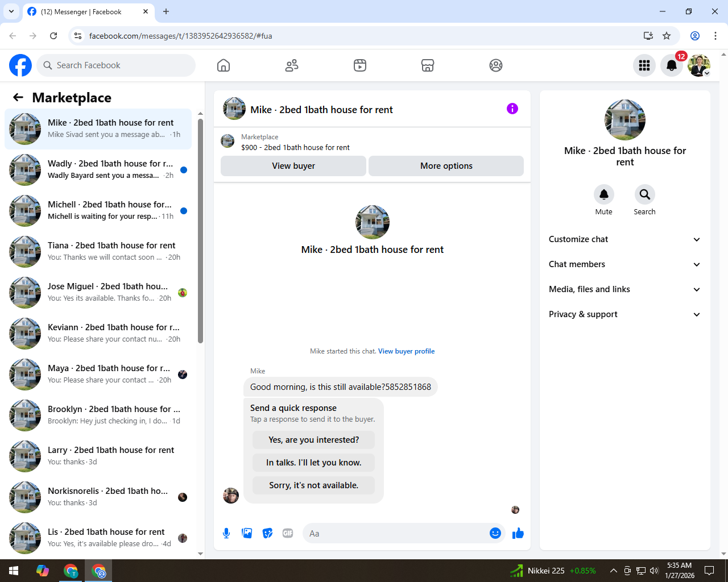Send a thumbs-up like
The width and height of the screenshot is (728, 582).
coord(518,533)
